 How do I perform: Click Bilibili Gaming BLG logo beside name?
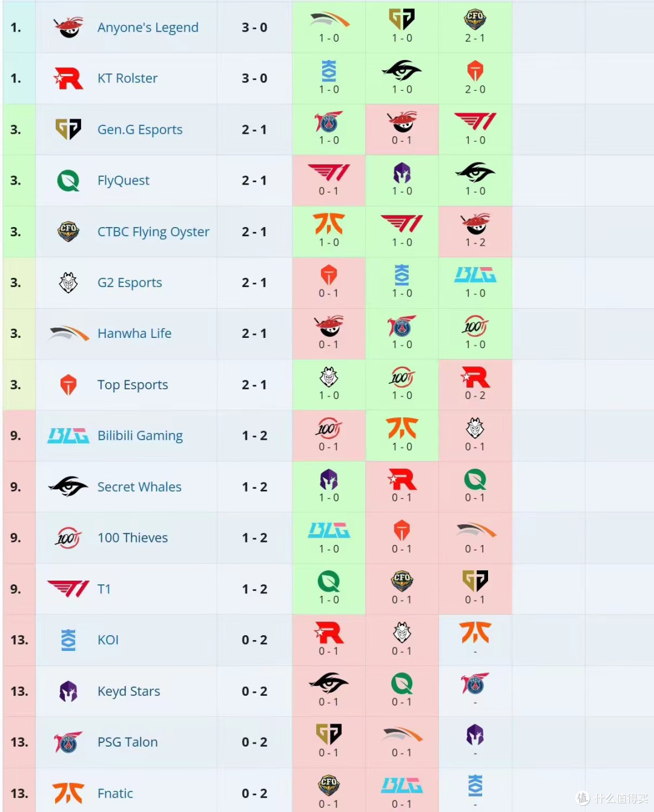68,435
